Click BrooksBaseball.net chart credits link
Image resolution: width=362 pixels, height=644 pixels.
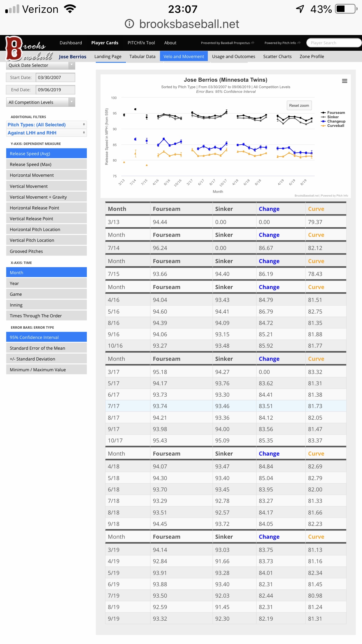point(321,195)
